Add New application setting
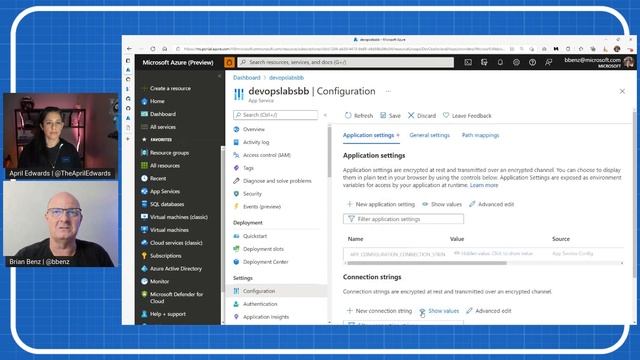 (x=380, y=204)
